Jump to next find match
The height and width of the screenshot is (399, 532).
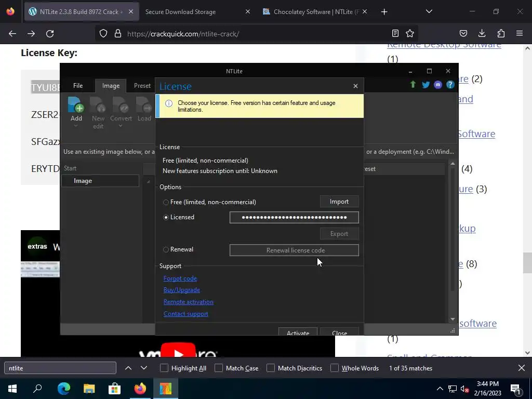[144, 368]
